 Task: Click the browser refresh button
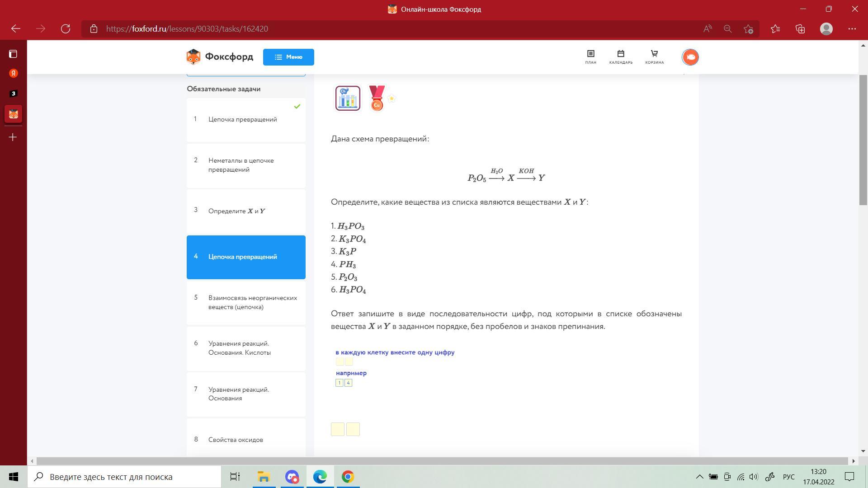[x=66, y=29]
